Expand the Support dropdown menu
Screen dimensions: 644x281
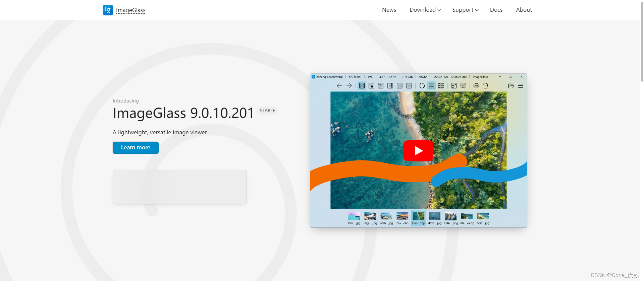[x=465, y=10]
